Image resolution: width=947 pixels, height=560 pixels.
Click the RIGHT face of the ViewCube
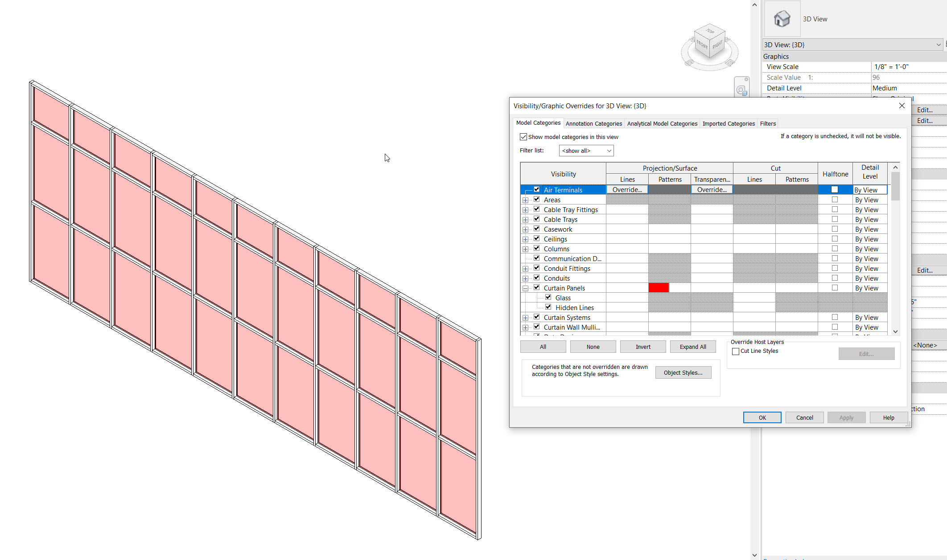coord(717,45)
